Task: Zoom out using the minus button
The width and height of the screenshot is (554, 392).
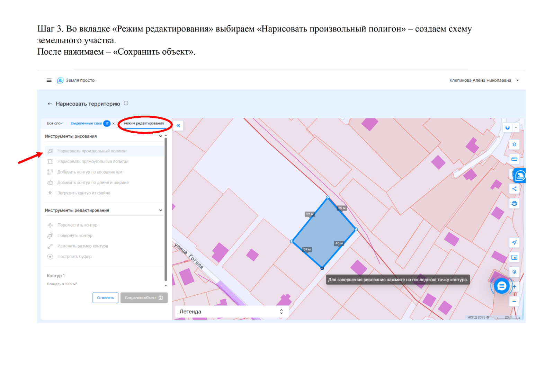Action: pos(514,301)
